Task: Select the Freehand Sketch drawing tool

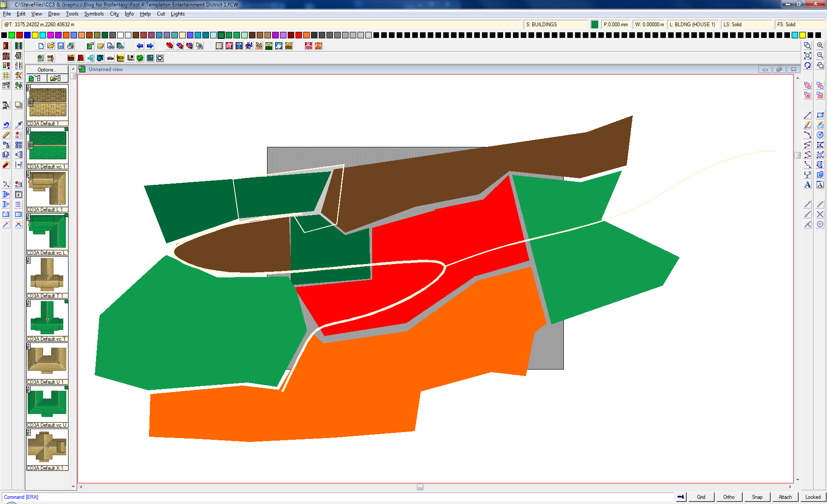Action: coord(808,125)
